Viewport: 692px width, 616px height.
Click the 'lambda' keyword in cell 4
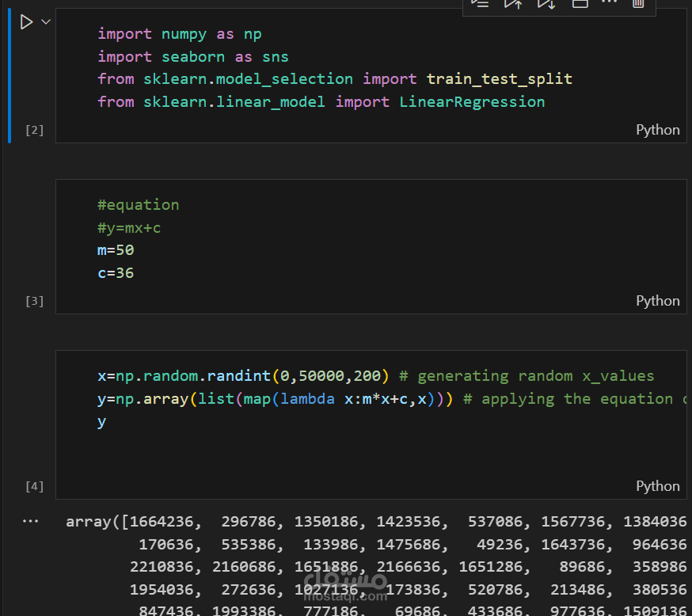(x=307, y=399)
